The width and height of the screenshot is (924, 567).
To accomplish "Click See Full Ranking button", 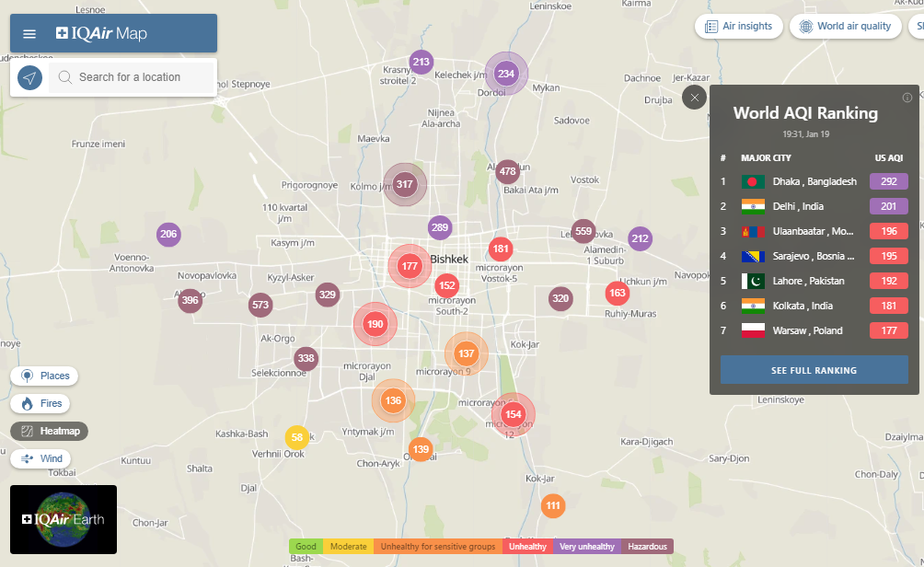I will click(x=814, y=370).
